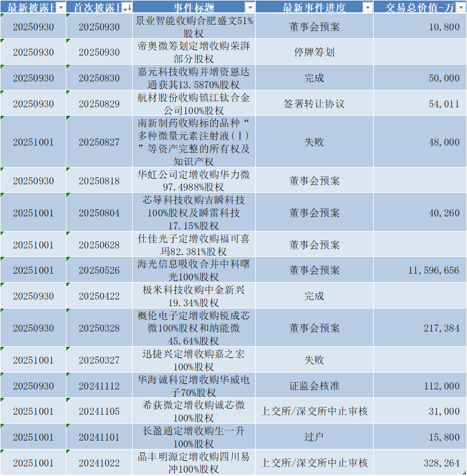Select cell 航材股份收购镇江钛合金公司

tap(194, 103)
